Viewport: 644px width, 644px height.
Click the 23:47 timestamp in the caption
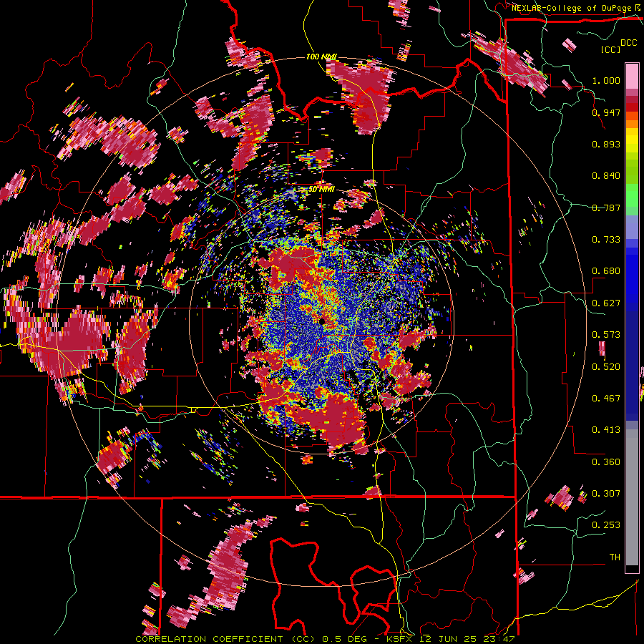click(x=499, y=639)
